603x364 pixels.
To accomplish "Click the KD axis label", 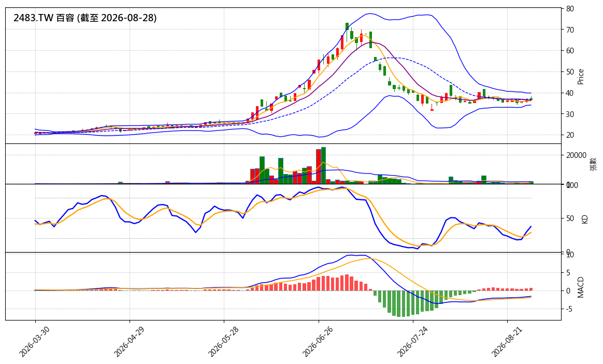I will (x=585, y=219).
